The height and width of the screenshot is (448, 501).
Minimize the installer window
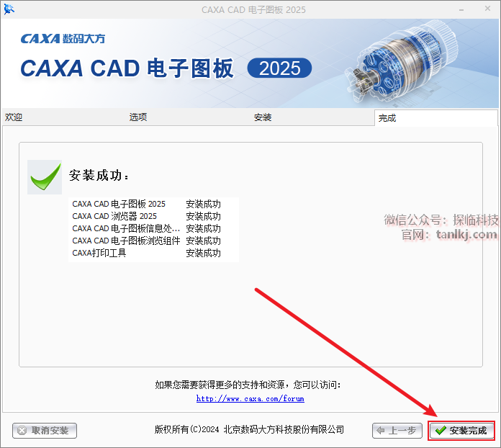(x=461, y=9)
